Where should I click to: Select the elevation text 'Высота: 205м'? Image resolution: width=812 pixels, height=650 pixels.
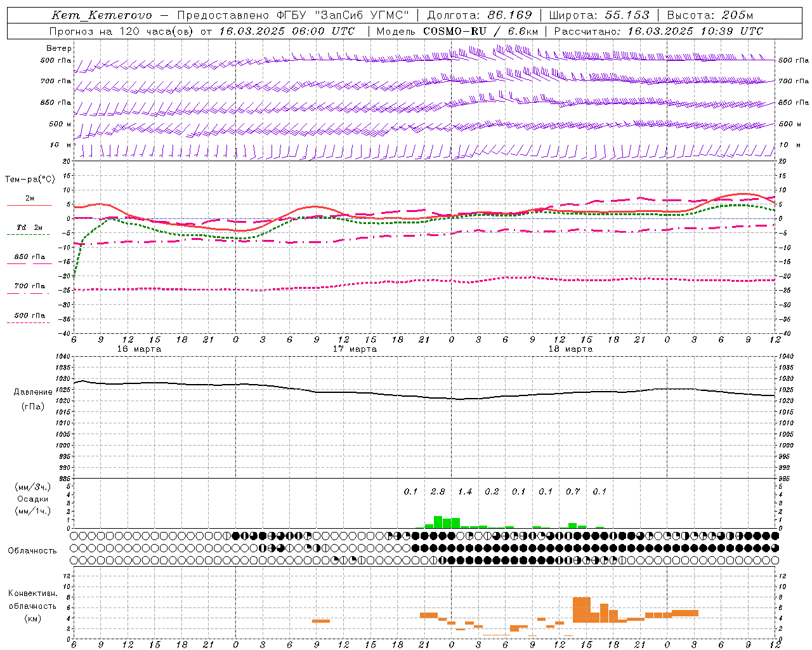(710, 15)
